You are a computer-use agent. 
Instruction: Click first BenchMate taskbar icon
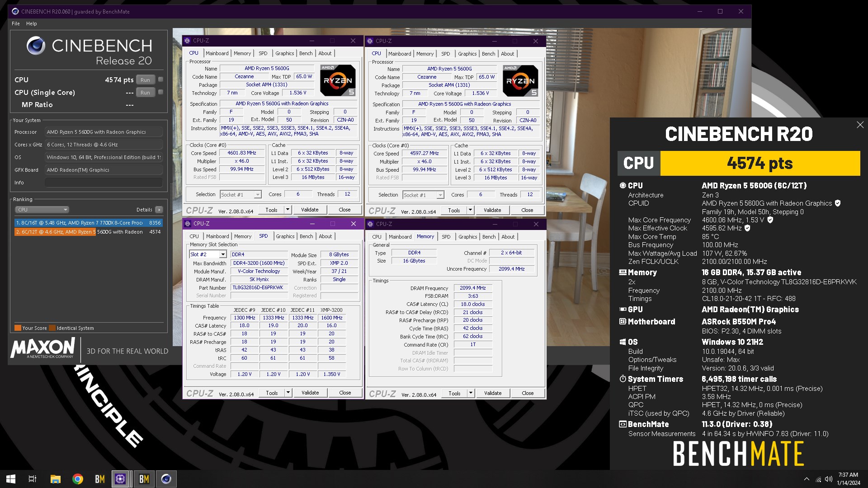[99, 479]
